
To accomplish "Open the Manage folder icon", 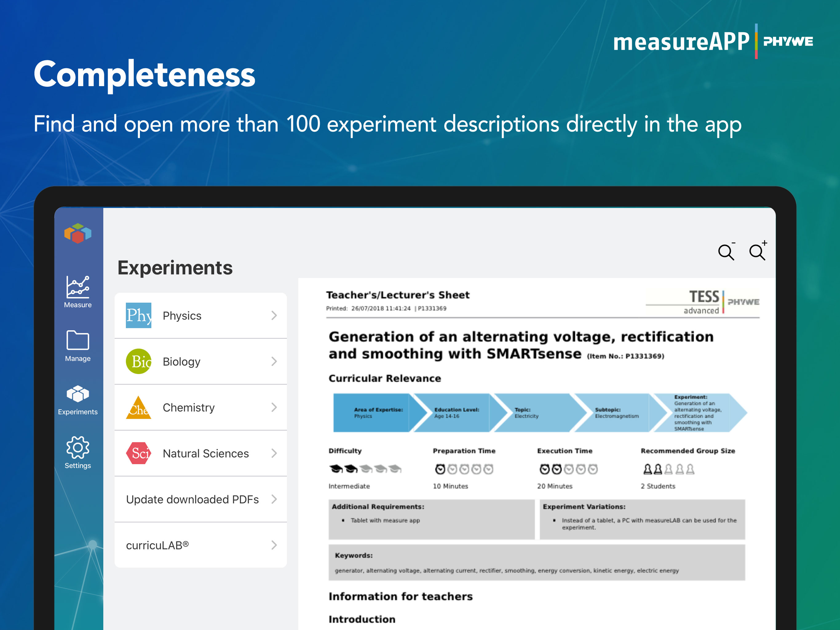I will click(77, 341).
